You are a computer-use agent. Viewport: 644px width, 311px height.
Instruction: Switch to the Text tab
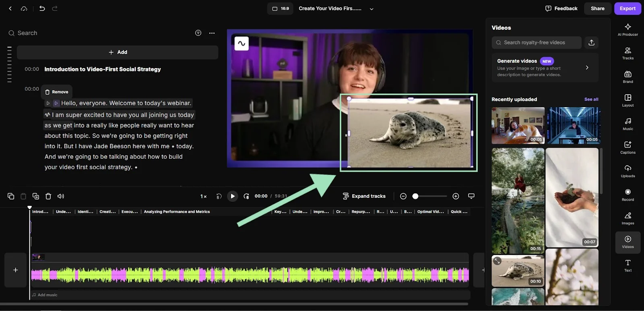point(627,265)
